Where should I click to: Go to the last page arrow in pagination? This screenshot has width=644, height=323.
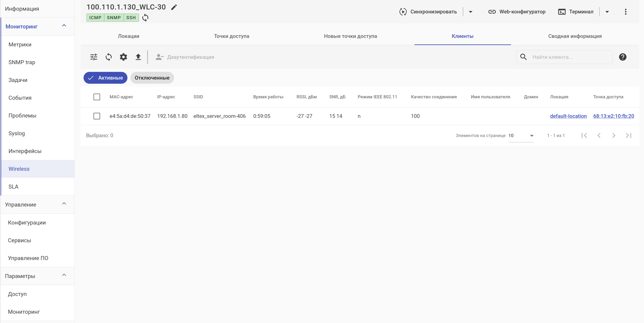pyautogui.click(x=628, y=136)
